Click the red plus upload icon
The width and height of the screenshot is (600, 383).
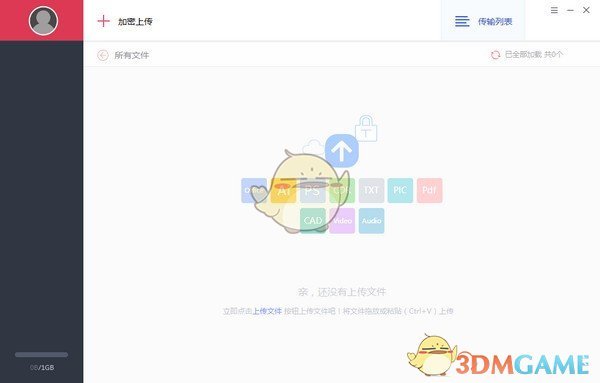pos(103,21)
